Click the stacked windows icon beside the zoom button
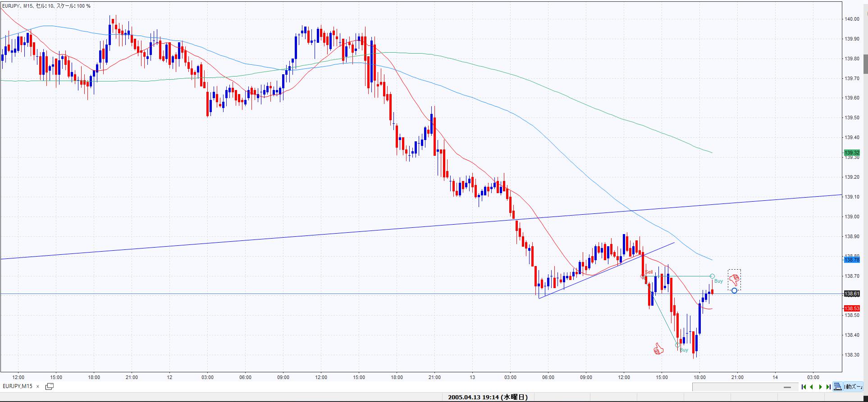 (x=838, y=387)
